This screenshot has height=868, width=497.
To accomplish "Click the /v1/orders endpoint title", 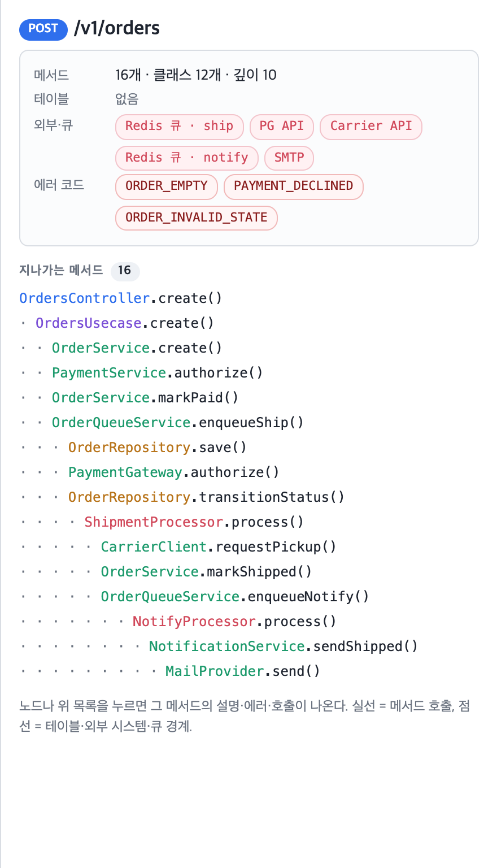I will (x=117, y=28).
